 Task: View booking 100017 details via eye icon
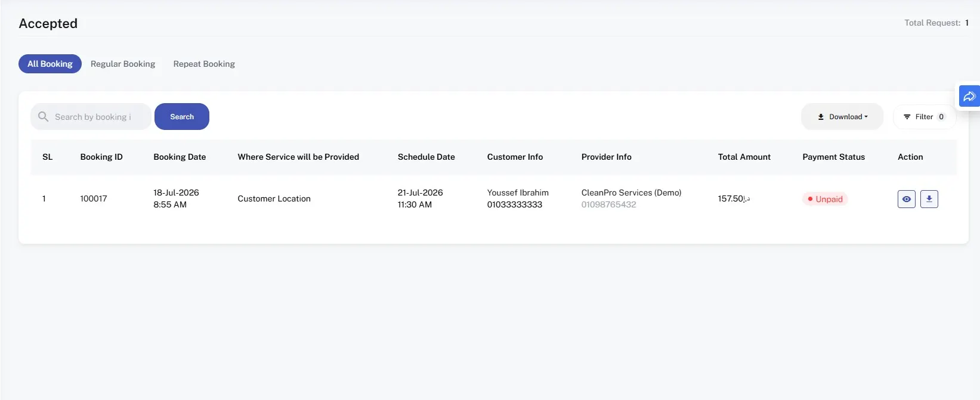click(906, 199)
